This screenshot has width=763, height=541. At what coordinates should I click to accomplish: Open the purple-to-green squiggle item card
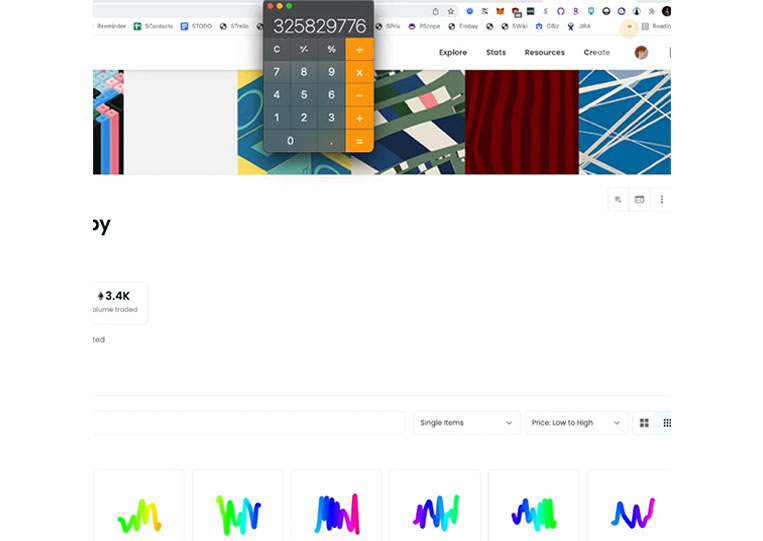pyautogui.click(x=435, y=506)
